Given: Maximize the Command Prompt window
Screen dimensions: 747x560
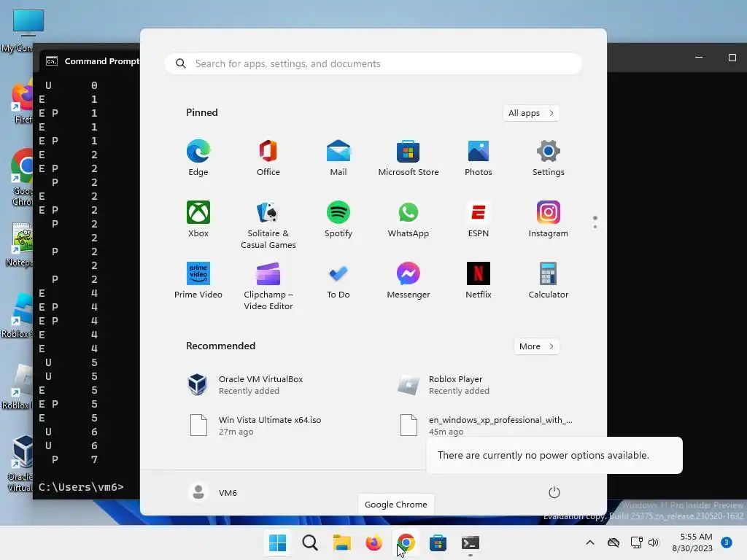Looking at the screenshot, I should pos(732,58).
